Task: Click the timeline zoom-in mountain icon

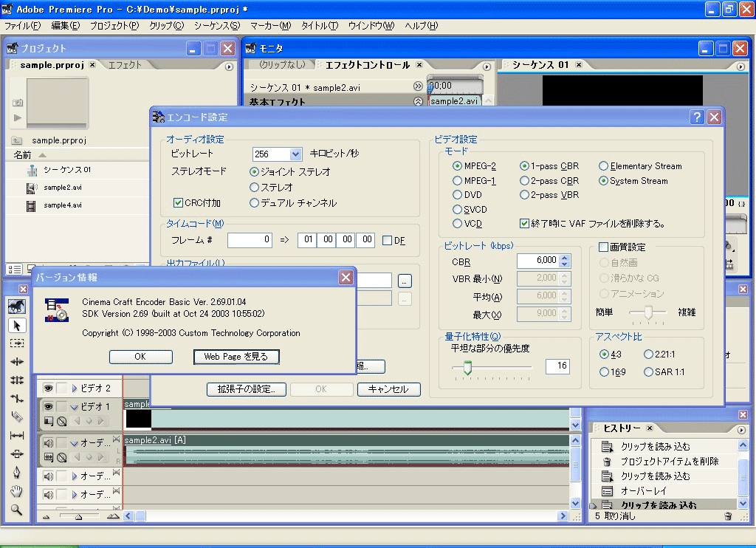Action: click(x=113, y=516)
